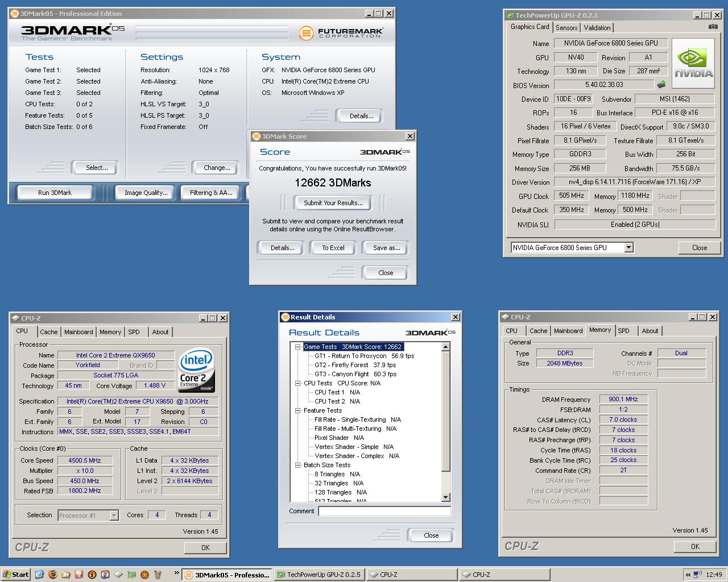Image resolution: width=728 pixels, height=582 pixels.
Task: Click system tray icon next to clock
Action: (x=698, y=575)
